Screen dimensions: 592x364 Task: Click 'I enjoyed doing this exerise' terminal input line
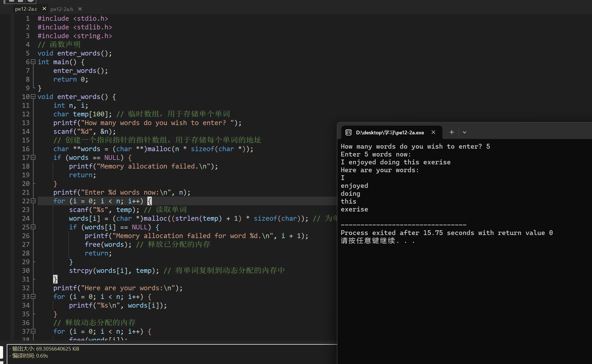click(396, 162)
